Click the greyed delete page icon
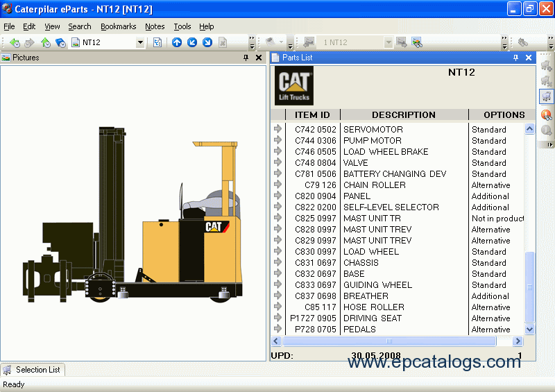 [x=223, y=43]
